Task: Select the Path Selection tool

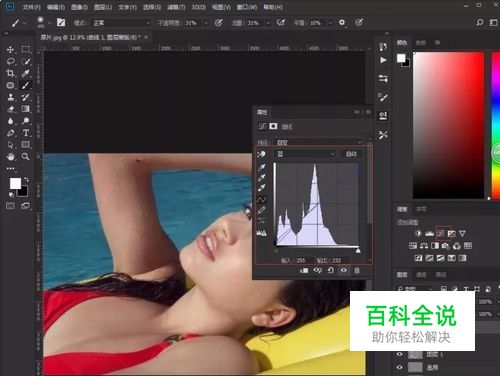Action: pos(10,145)
